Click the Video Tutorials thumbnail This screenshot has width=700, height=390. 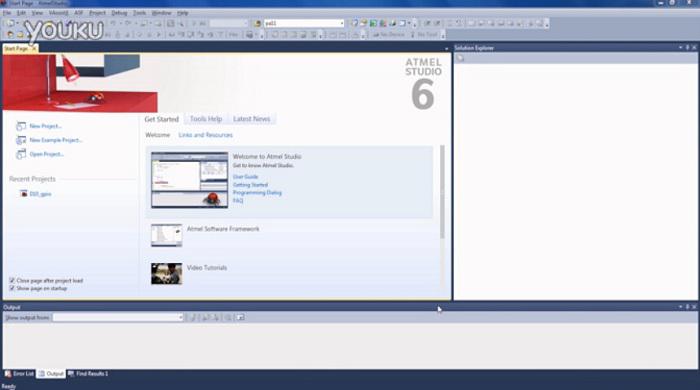[x=167, y=274]
